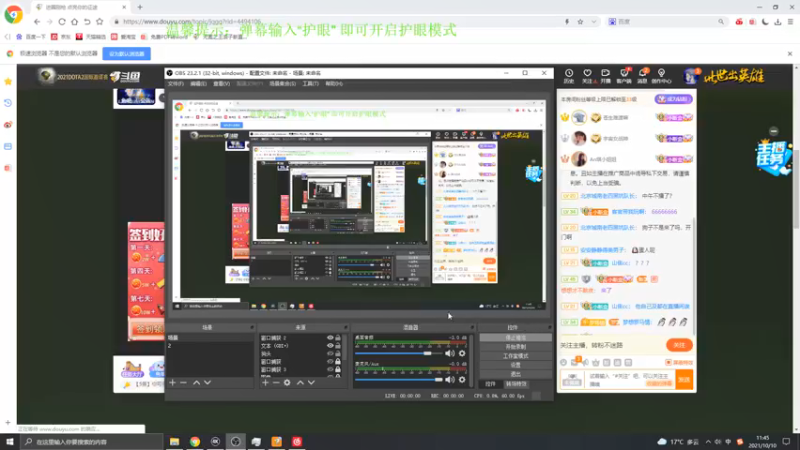Move source up in the sources panel

click(x=300, y=383)
